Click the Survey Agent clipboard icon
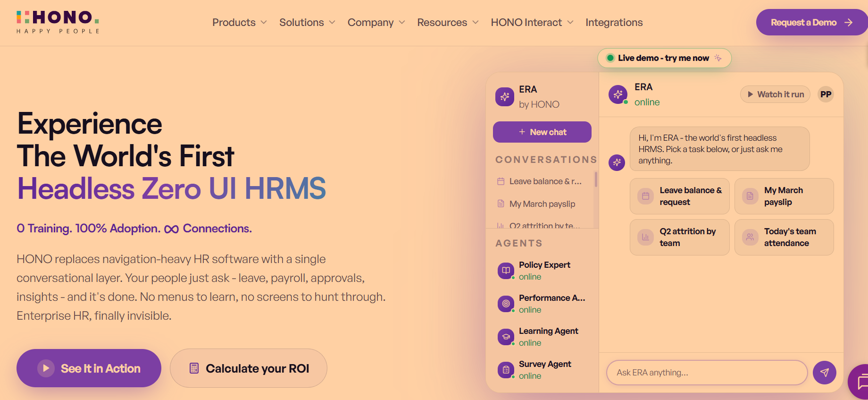The height and width of the screenshot is (400, 868). tap(506, 370)
